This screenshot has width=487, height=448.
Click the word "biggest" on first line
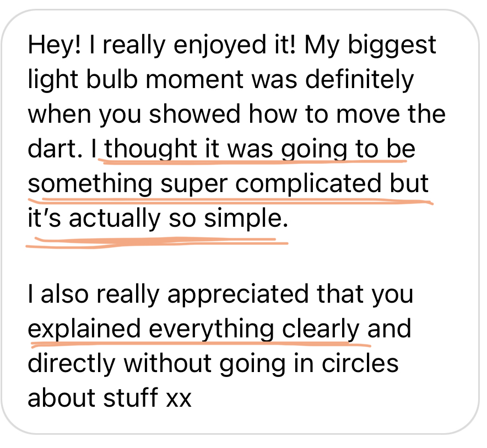click(x=392, y=46)
